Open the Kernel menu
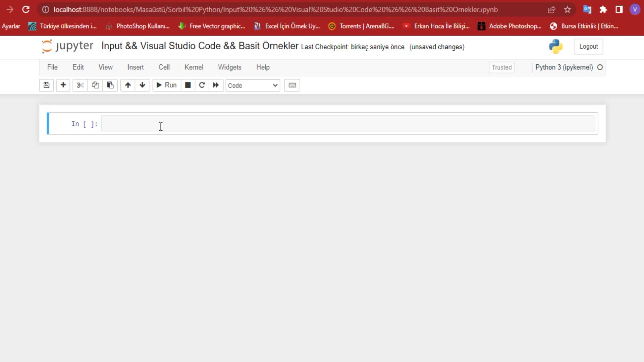The width and height of the screenshot is (644, 362). [194, 67]
